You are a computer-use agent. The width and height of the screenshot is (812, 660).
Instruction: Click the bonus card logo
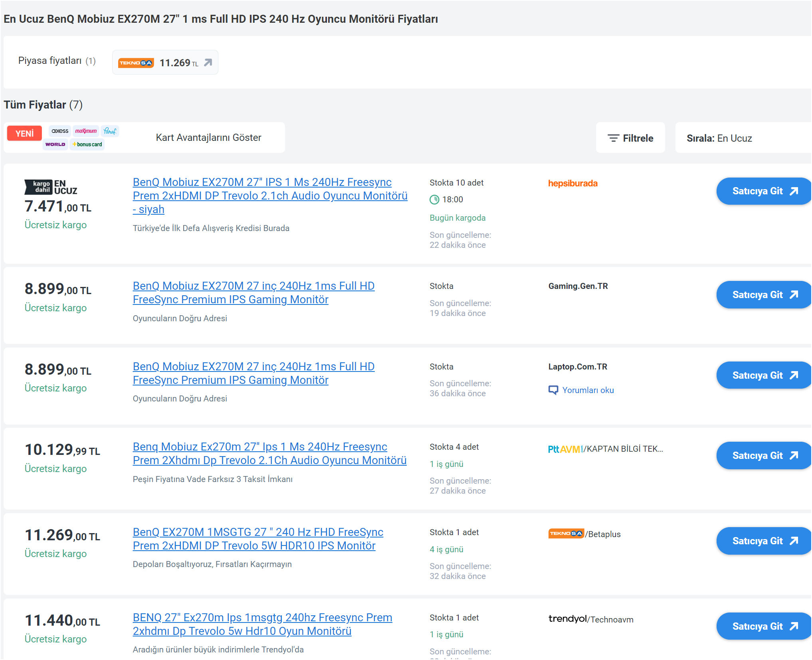87,144
